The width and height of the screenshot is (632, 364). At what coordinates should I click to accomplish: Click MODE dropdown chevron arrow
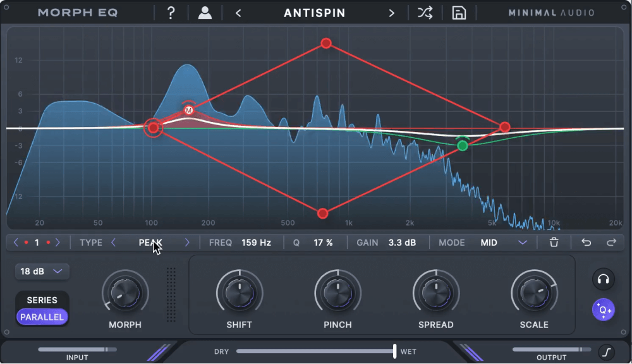[x=523, y=243]
